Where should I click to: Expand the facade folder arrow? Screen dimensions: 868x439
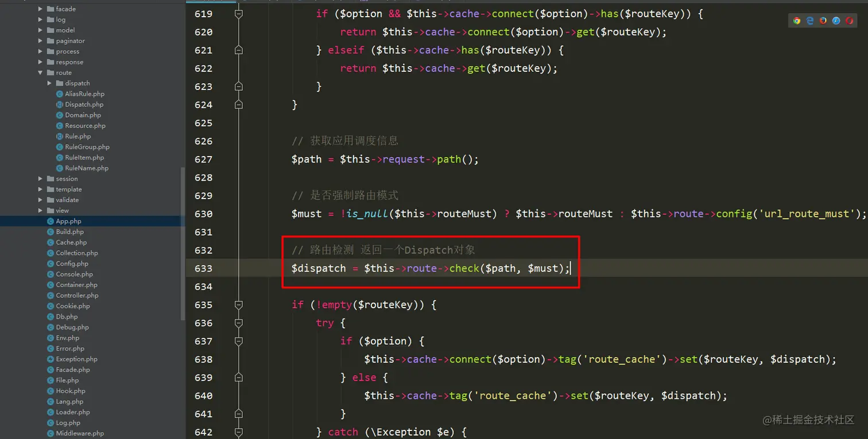41,9
